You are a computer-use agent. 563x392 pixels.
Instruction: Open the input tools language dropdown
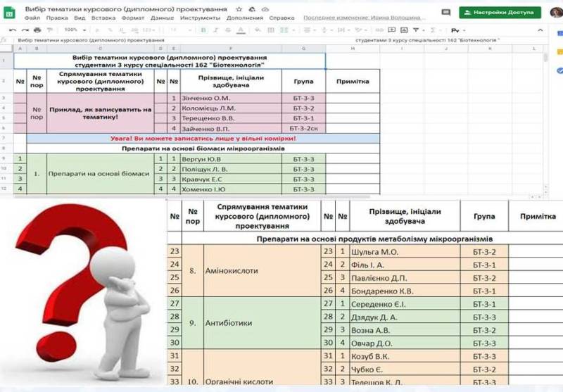tap(458, 30)
